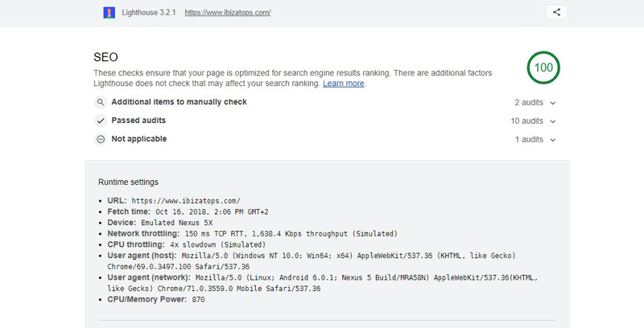Expand the chevron next to 2 audits
The height and width of the screenshot is (328, 644).
pos(553,103)
